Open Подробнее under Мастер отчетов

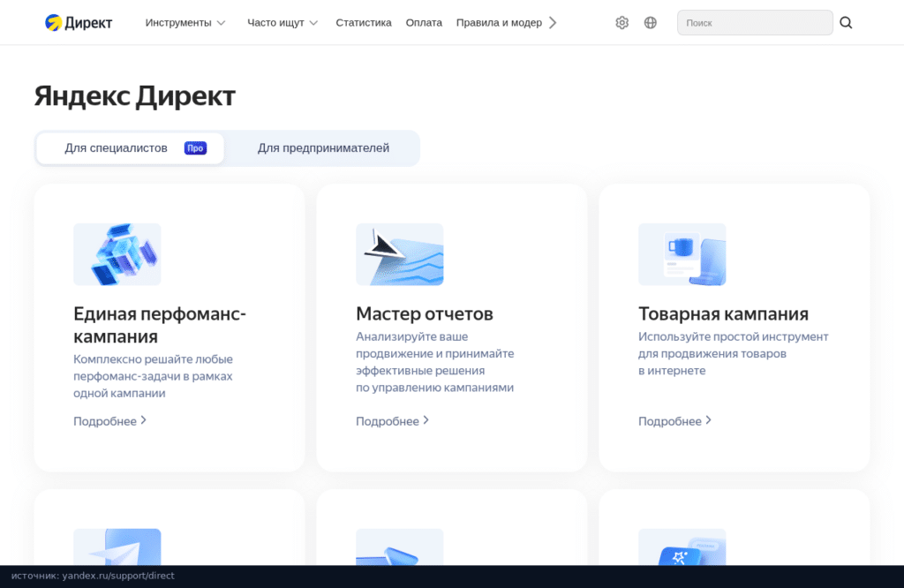[392, 421]
